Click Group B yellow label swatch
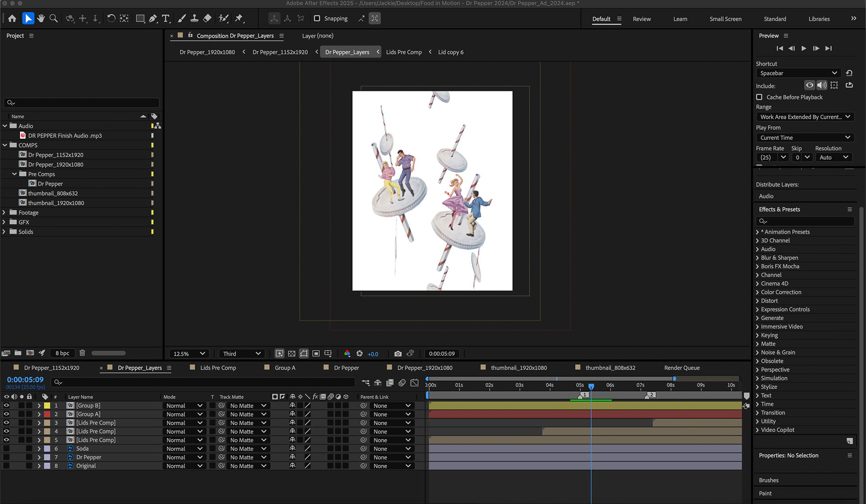Viewport: 866px width, 504px height. 47,406
